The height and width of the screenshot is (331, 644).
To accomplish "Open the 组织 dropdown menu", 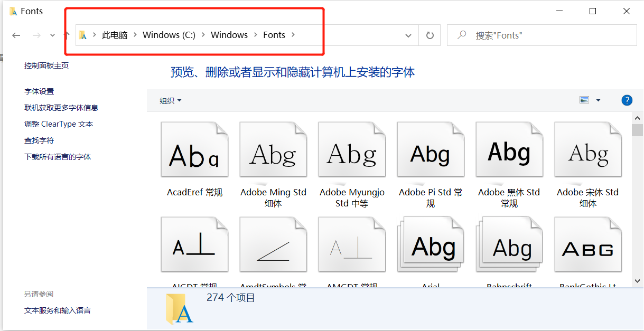I will (169, 100).
